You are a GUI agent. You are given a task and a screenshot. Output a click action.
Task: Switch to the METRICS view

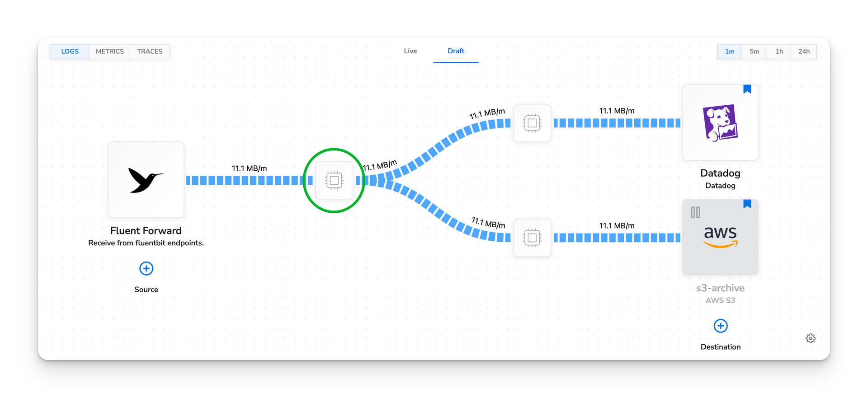(109, 52)
